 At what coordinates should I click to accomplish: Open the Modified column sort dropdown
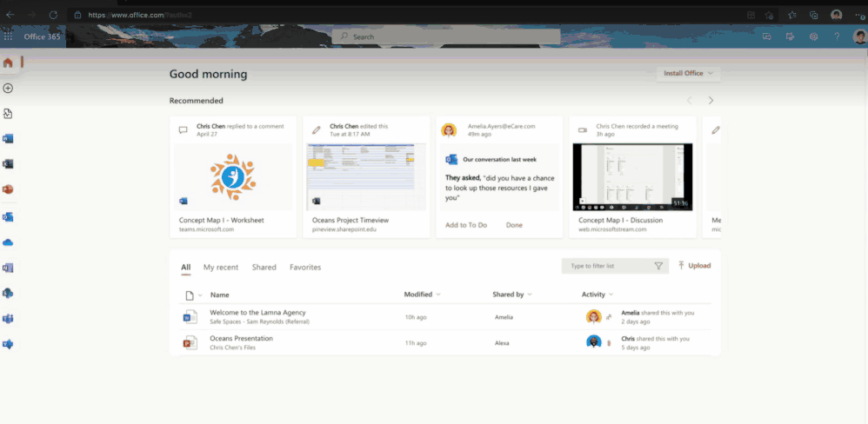[x=423, y=295]
